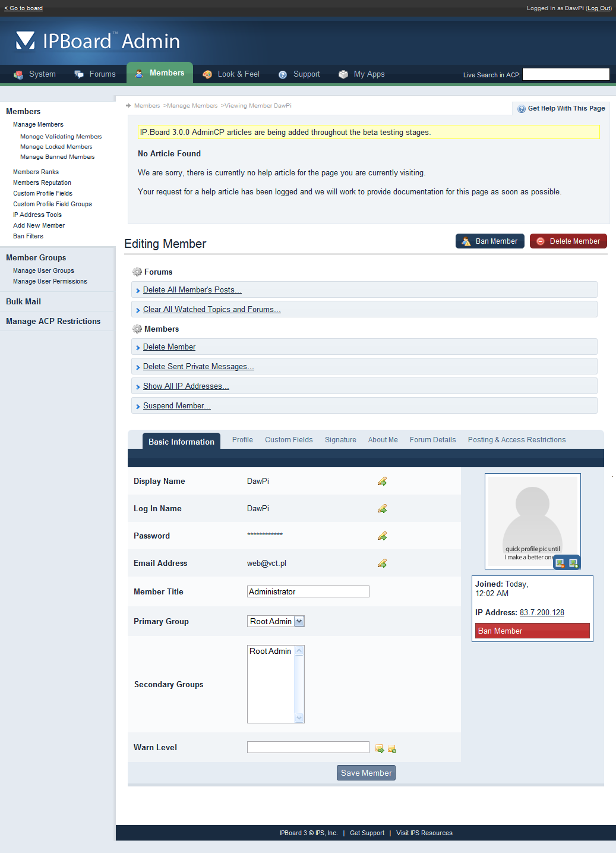Screen dimensions: 616x853
Task: Switch to the Signature tab
Action: tap(340, 440)
